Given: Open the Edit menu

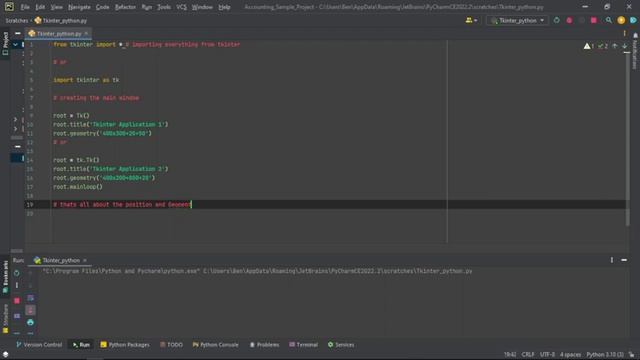Looking at the screenshot, I should (x=40, y=7).
